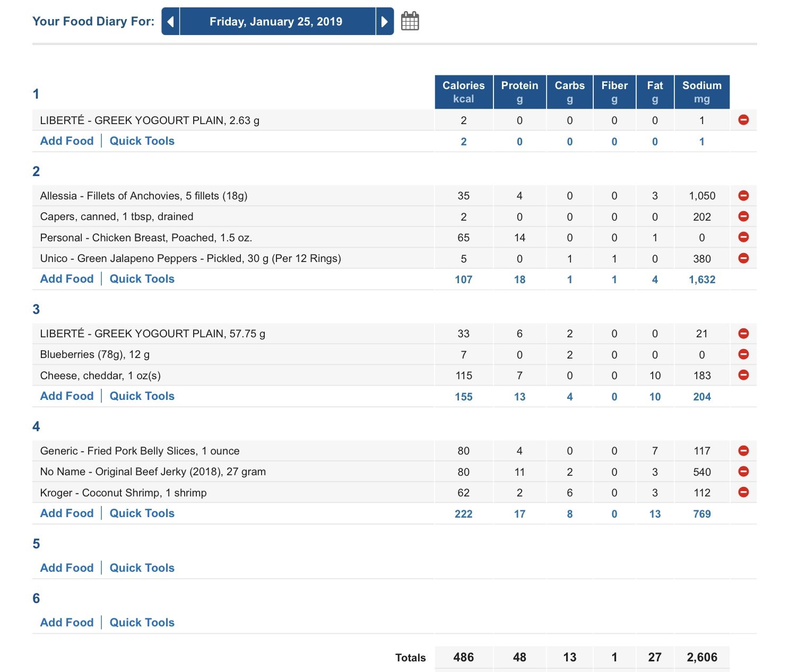Delete No Name Original Beef Jerky entry
Viewport: 789px width, 672px height.
743,472
